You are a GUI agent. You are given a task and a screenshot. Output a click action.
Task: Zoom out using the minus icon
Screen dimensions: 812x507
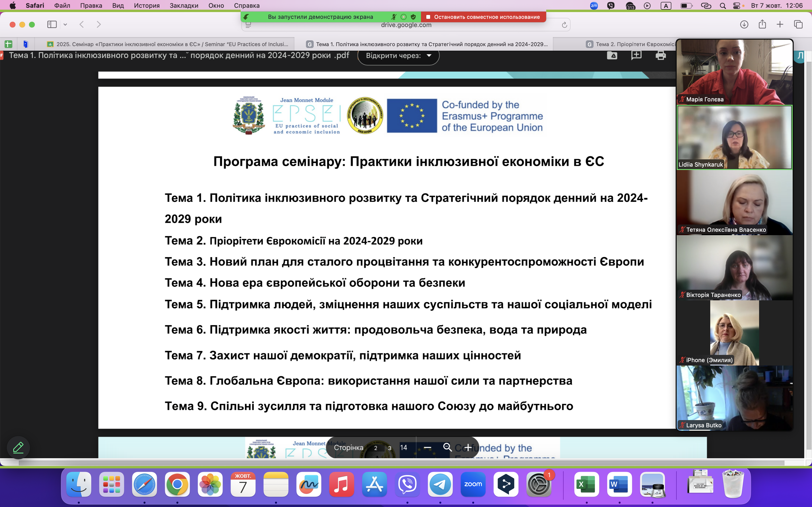[x=427, y=448]
